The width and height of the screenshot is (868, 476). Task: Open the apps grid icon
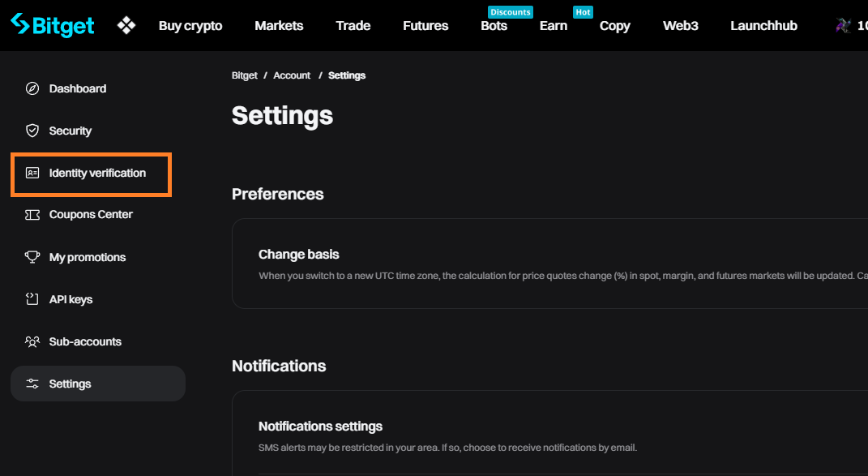(x=126, y=25)
